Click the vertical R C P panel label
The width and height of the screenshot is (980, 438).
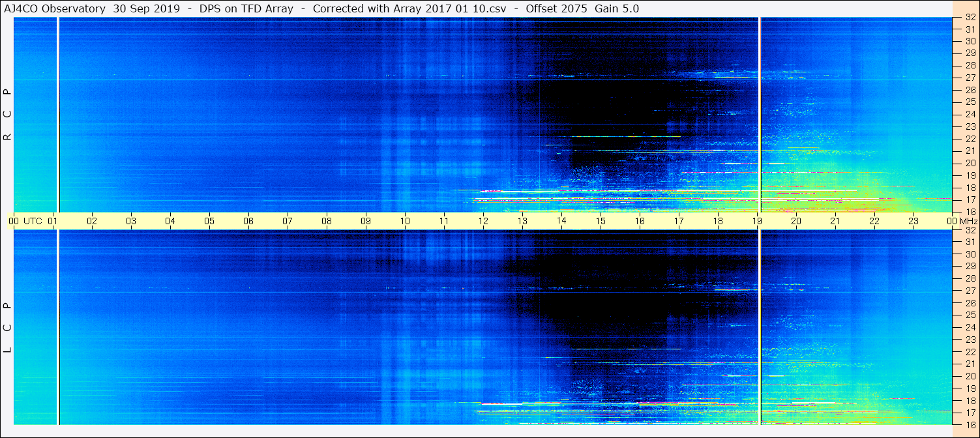[8, 115]
